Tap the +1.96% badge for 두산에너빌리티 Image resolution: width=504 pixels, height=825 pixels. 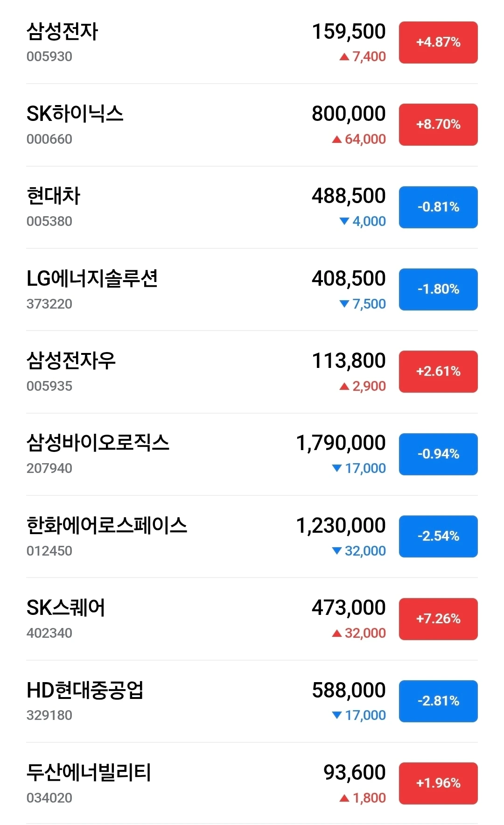[x=438, y=783]
